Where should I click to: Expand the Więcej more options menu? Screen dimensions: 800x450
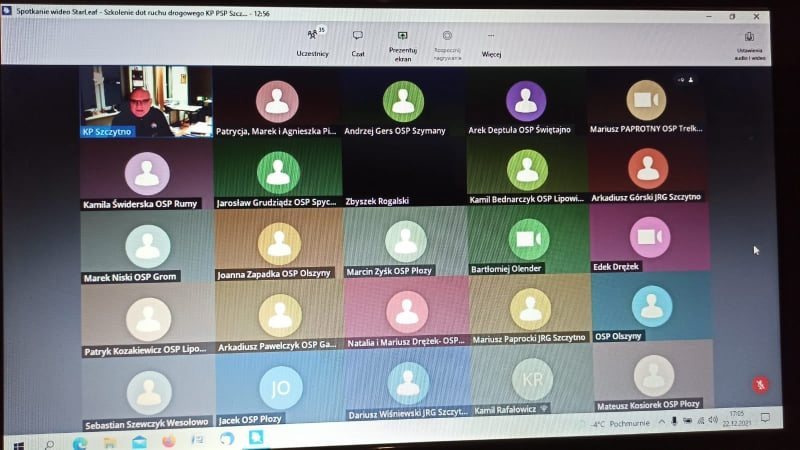pyautogui.click(x=491, y=41)
